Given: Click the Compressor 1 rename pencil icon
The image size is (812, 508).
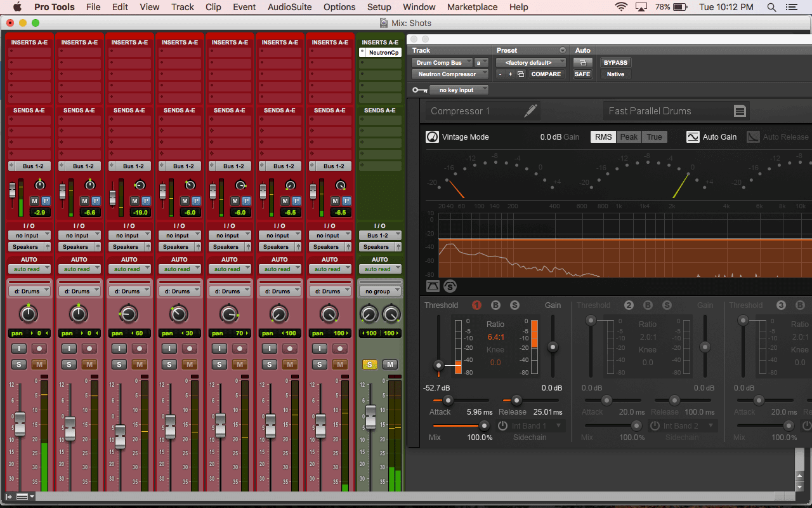Looking at the screenshot, I should pos(530,110).
